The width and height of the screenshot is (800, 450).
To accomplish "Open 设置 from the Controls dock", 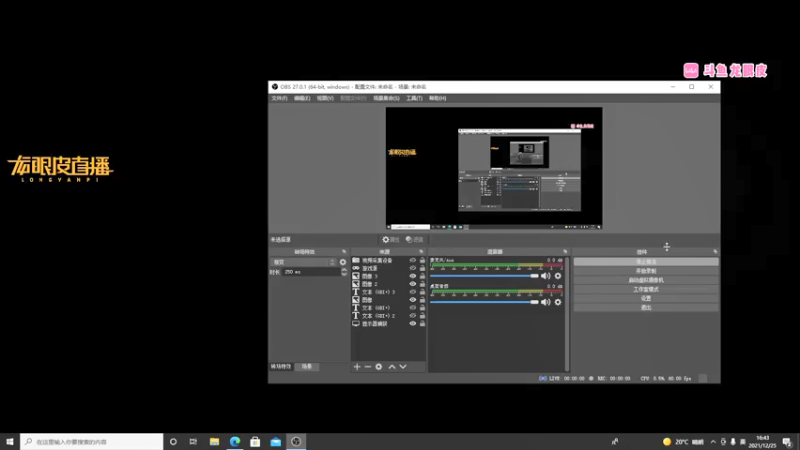I will tap(646, 298).
